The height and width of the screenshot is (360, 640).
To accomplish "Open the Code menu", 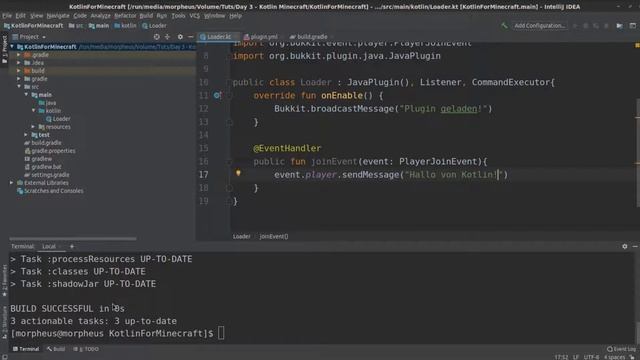I will click(80, 16).
